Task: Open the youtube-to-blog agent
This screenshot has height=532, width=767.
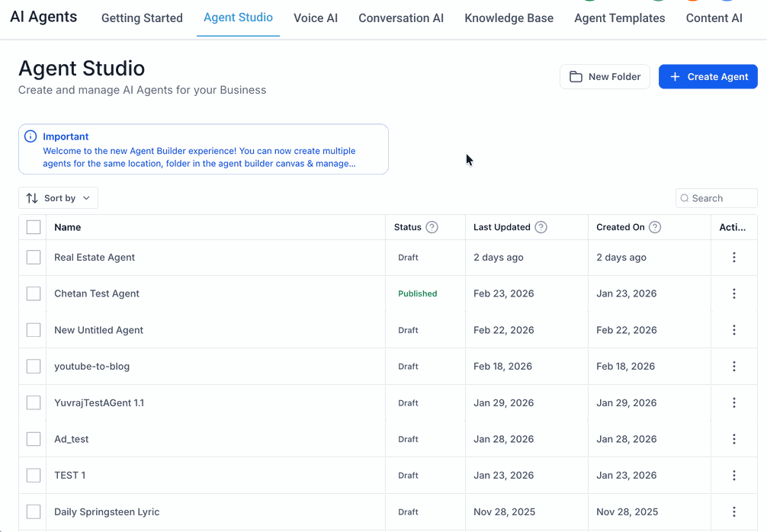Action: point(92,367)
